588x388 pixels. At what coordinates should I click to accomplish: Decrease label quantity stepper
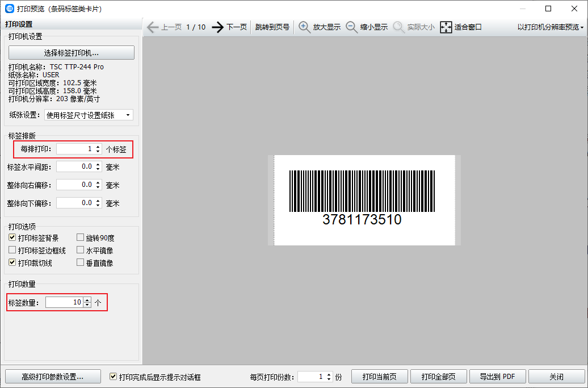87,304
